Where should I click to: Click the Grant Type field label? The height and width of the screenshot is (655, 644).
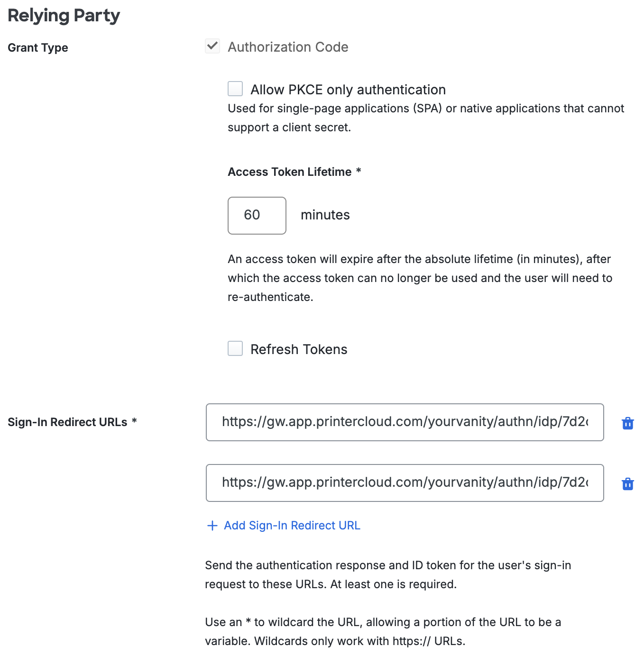pyautogui.click(x=38, y=48)
